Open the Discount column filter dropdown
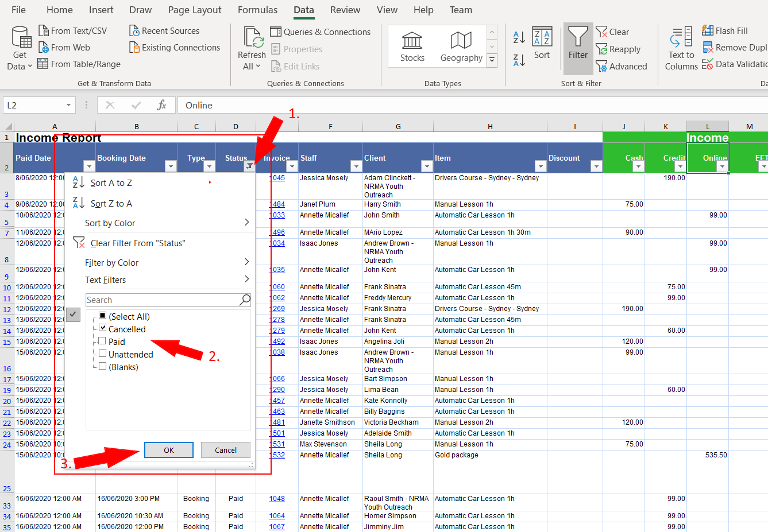Image resolution: width=768 pixels, height=532 pixels. click(596, 166)
